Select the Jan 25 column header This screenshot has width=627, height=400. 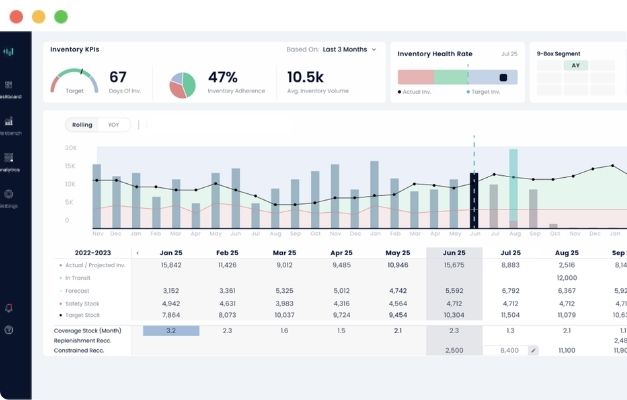coord(171,253)
